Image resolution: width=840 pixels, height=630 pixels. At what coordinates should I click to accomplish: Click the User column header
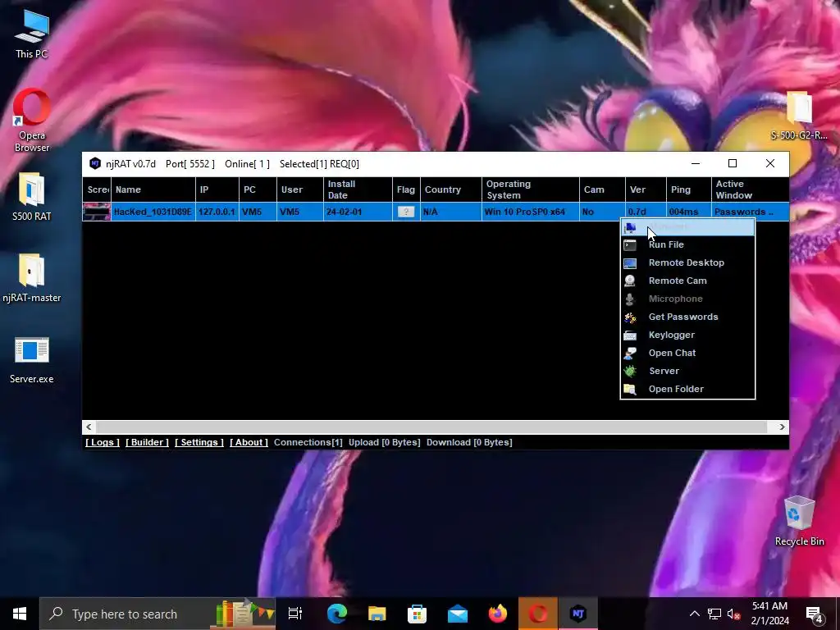[x=300, y=189]
